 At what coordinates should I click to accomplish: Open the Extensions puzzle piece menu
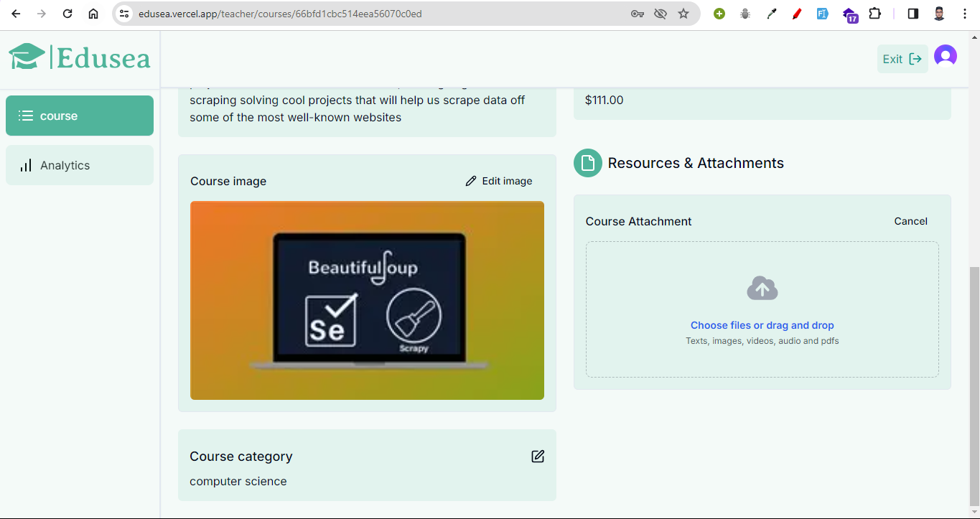pos(874,14)
